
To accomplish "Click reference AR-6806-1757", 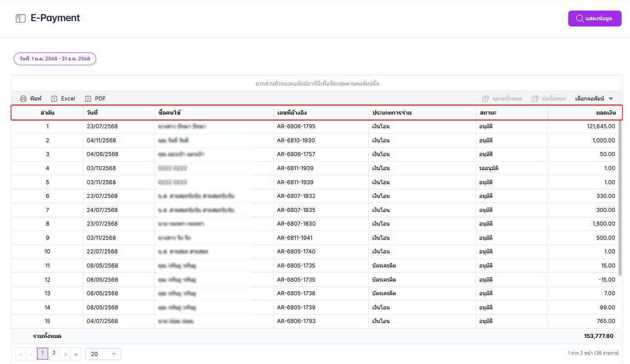I will pyautogui.click(x=296, y=154).
